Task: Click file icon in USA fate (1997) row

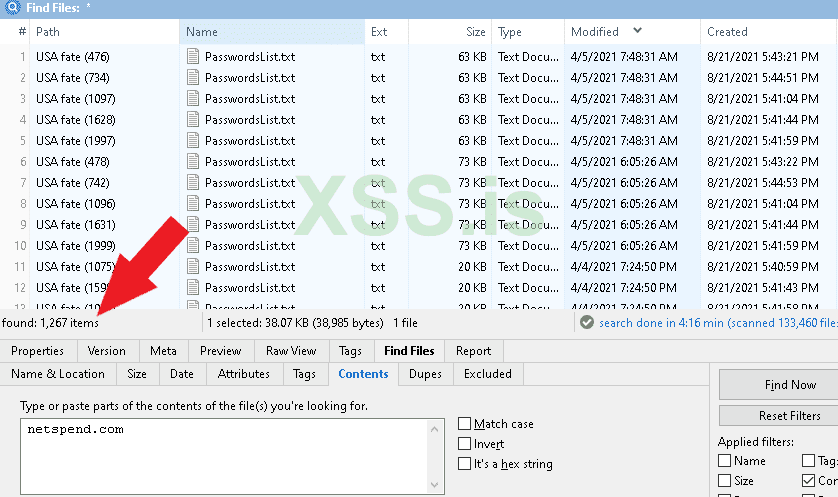Action: (x=193, y=141)
